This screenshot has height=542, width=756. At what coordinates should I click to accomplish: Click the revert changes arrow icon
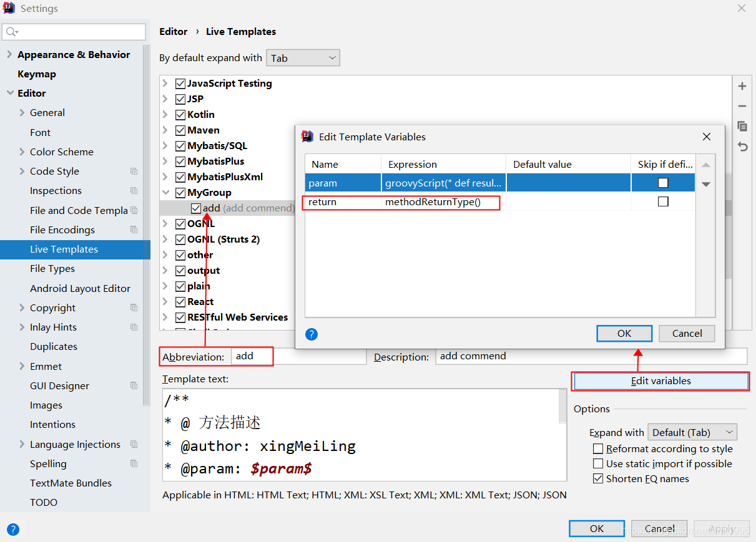(x=742, y=147)
